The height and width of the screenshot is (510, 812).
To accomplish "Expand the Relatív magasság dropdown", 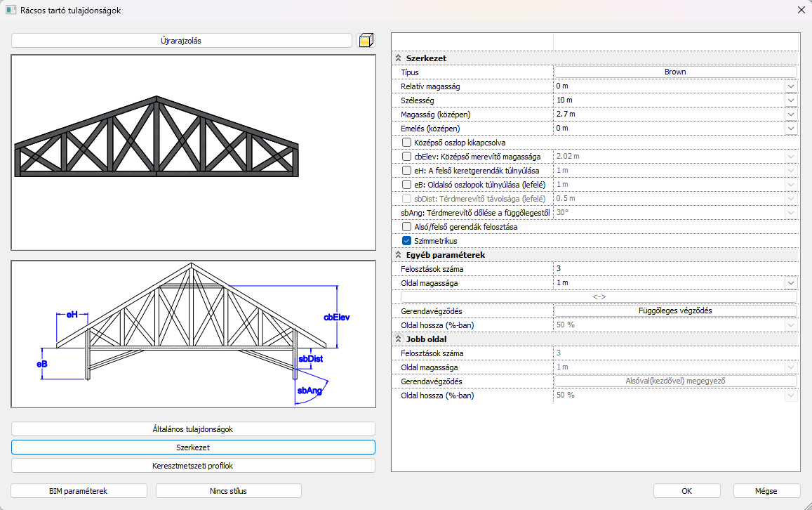I will [x=791, y=86].
